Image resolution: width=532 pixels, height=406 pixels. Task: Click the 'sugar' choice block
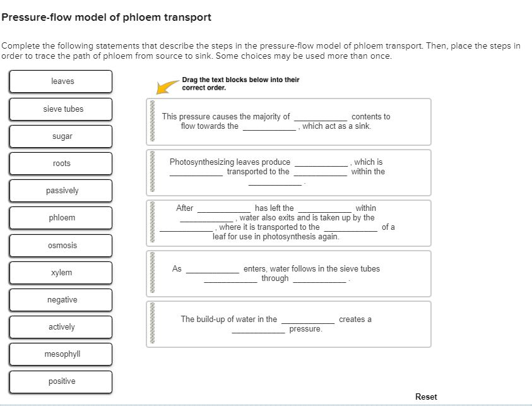[61, 136]
